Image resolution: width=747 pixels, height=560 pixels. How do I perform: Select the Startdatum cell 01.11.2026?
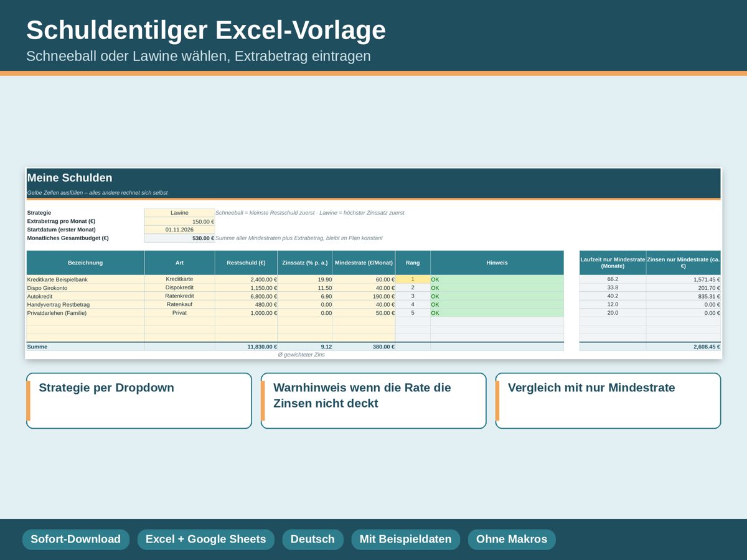click(179, 230)
